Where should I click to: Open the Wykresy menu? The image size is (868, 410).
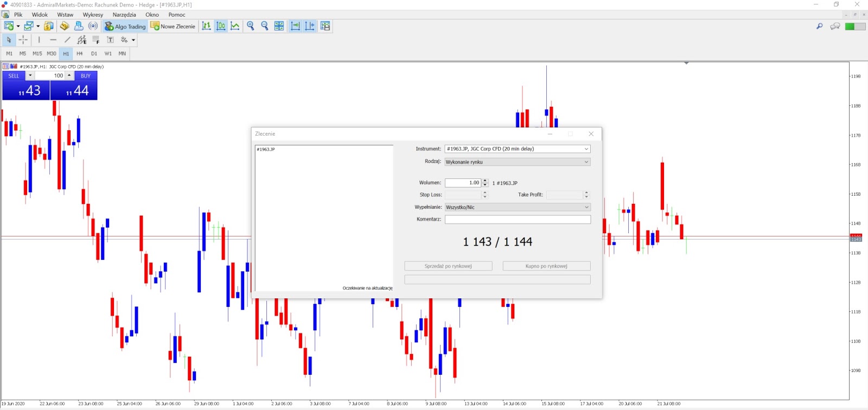[x=93, y=15]
